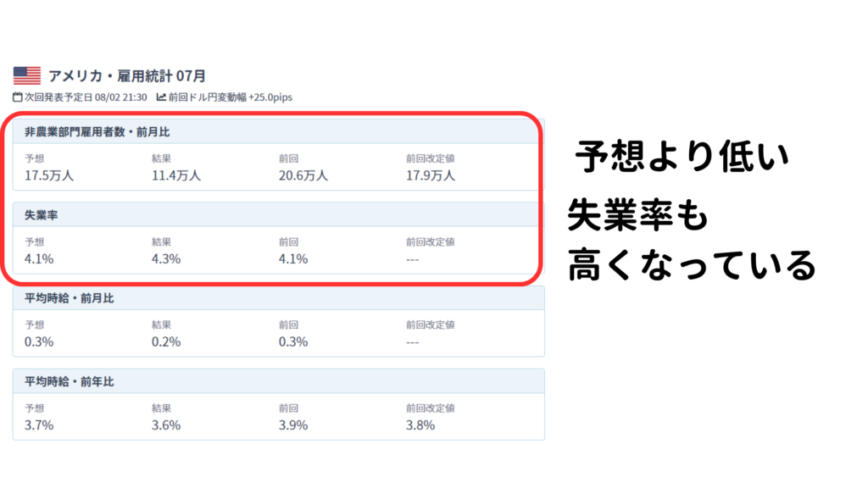
Task: Click nonfarm previous value 20.6万人
Action: coord(303,175)
